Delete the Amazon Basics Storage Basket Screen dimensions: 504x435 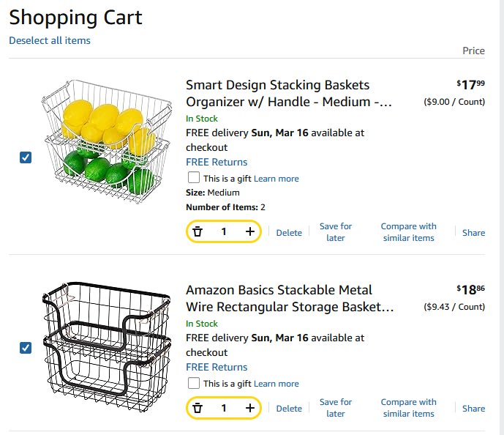[x=289, y=409]
